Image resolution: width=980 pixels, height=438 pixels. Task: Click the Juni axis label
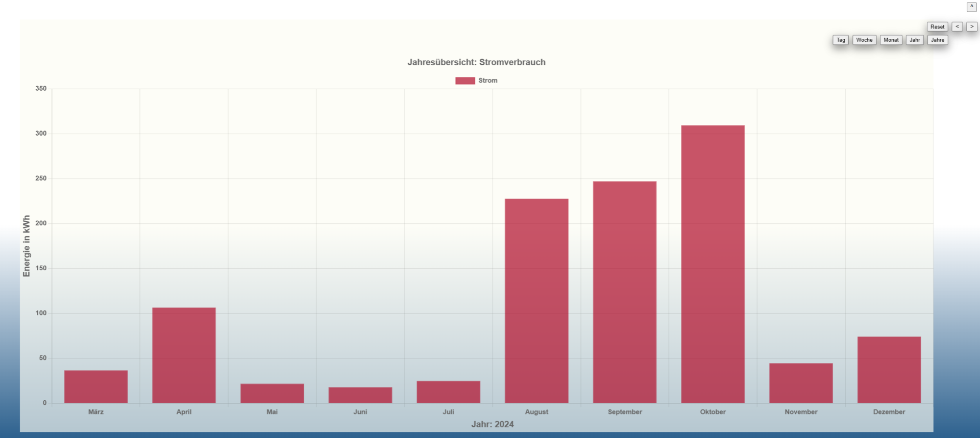[x=360, y=412]
